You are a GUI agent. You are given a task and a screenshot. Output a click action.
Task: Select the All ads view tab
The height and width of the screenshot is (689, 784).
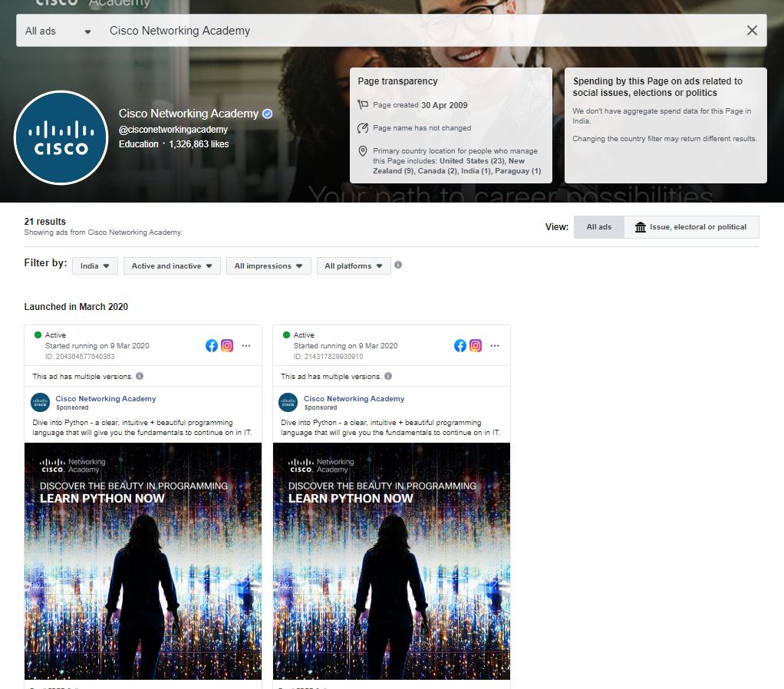599,227
